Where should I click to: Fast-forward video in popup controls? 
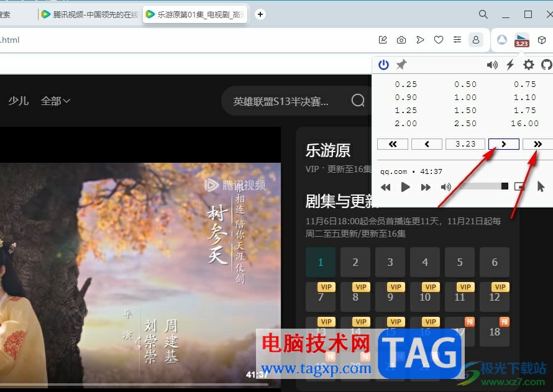click(x=426, y=187)
